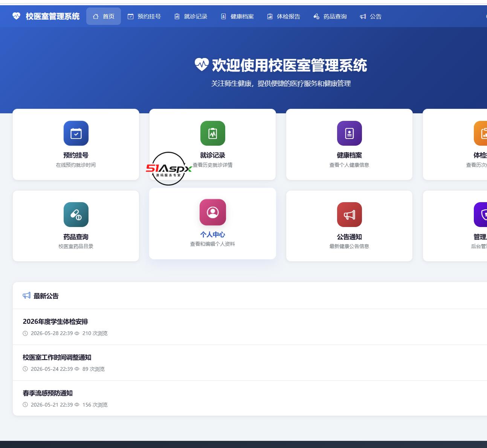Click the date 2026-05-28 22:39
This screenshot has width=487, height=448.
point(52,333)
